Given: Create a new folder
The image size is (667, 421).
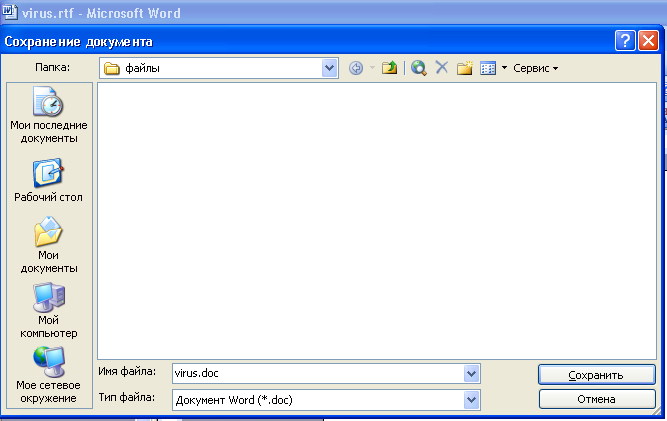Looking at the screenshot, I should [x=465, y=68].
